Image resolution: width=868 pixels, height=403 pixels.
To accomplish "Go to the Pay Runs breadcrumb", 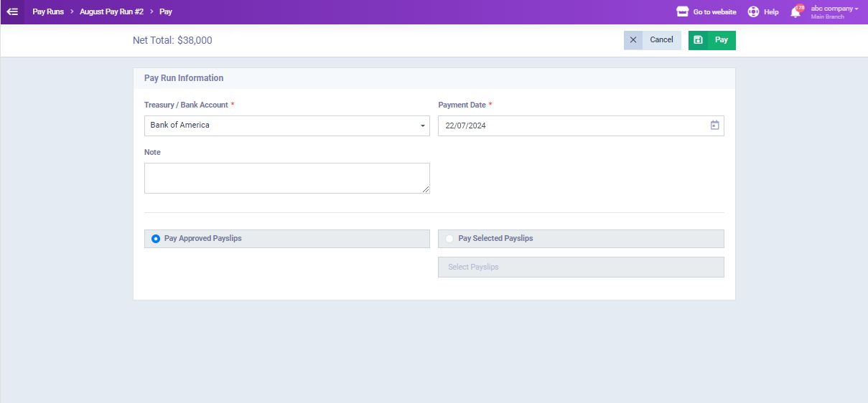I will click(48, 11).
